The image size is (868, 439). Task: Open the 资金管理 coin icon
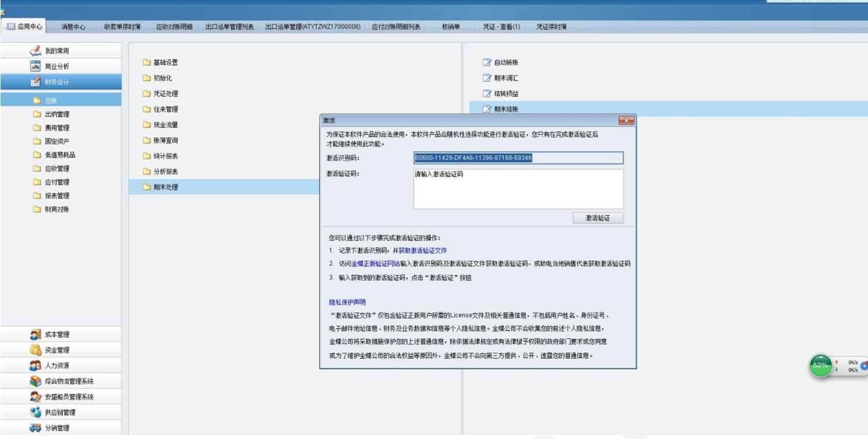(35, 350)
